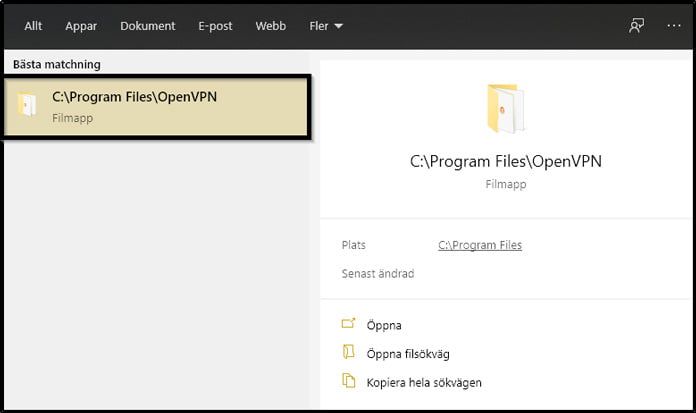
Task: Click the Filmapp label under preview title
Action: (506, 184)
